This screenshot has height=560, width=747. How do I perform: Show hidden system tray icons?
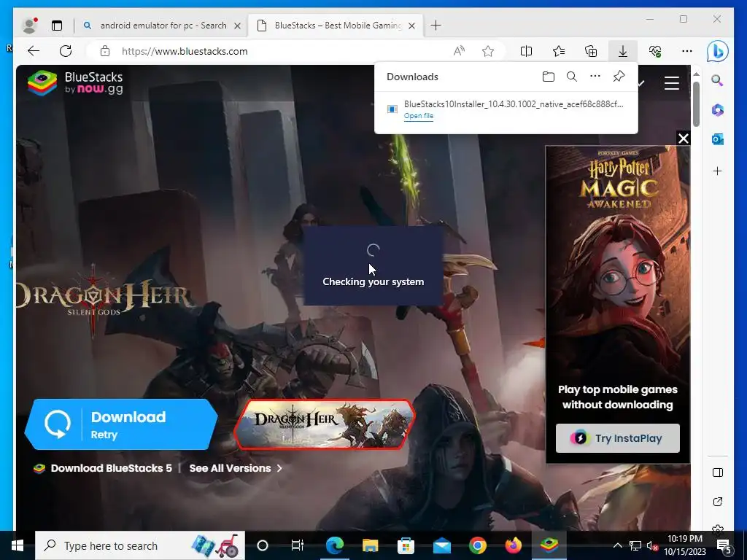pos(617,545)
